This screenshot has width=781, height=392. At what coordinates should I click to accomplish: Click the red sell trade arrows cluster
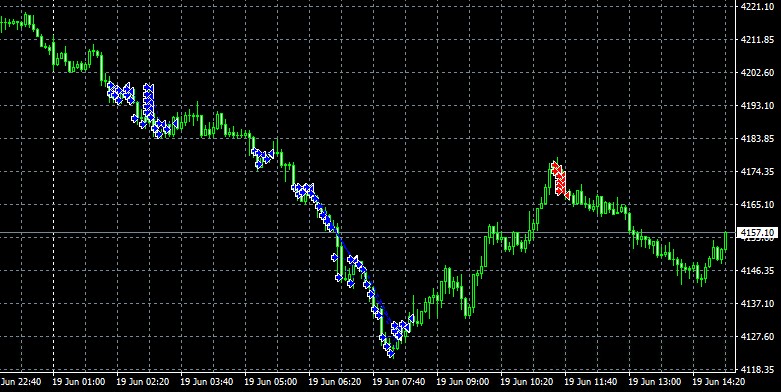coord(560,180)
